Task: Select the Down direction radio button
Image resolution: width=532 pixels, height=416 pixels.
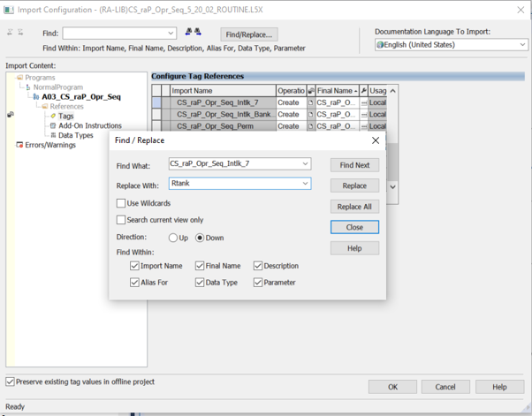Action: [200, 238]
